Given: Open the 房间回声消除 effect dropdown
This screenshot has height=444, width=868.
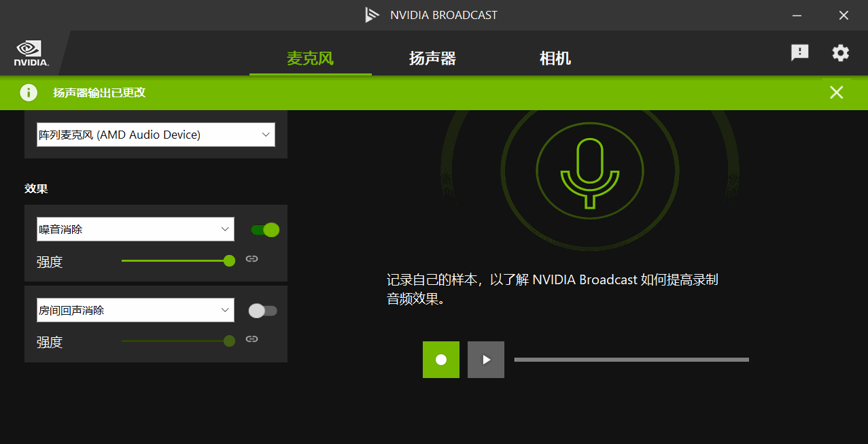Looking at the screenshot, I should [135, 310].
